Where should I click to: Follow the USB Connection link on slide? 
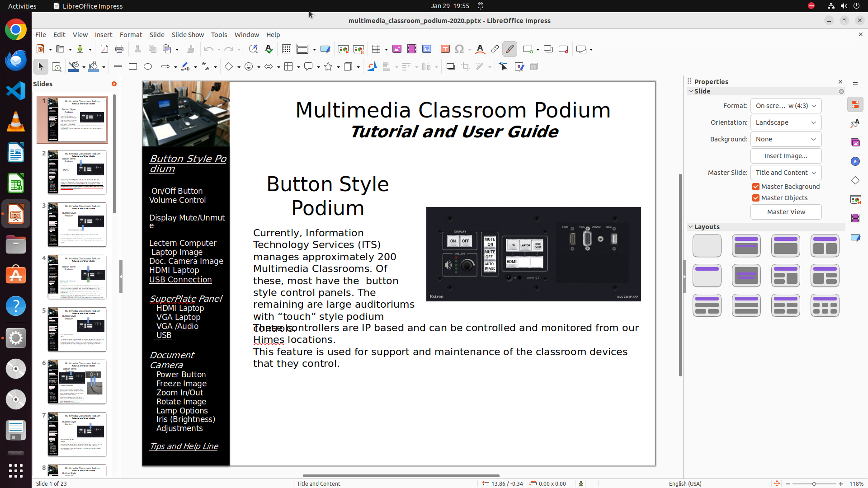(180, 280)
